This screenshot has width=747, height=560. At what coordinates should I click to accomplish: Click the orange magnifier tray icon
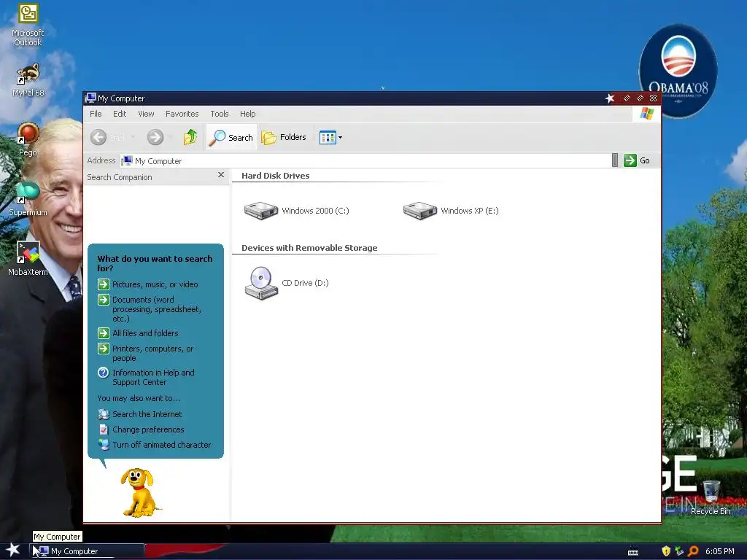click(693, 551)
